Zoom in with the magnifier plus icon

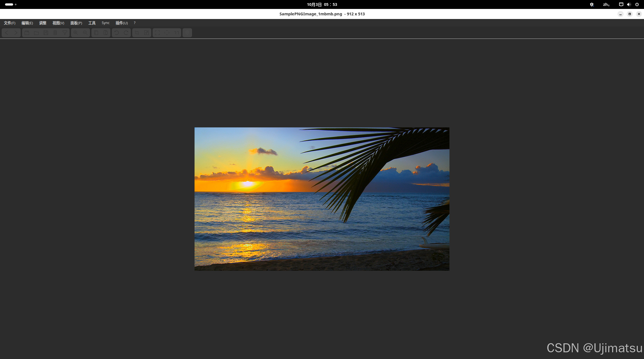tap(76, 33)
